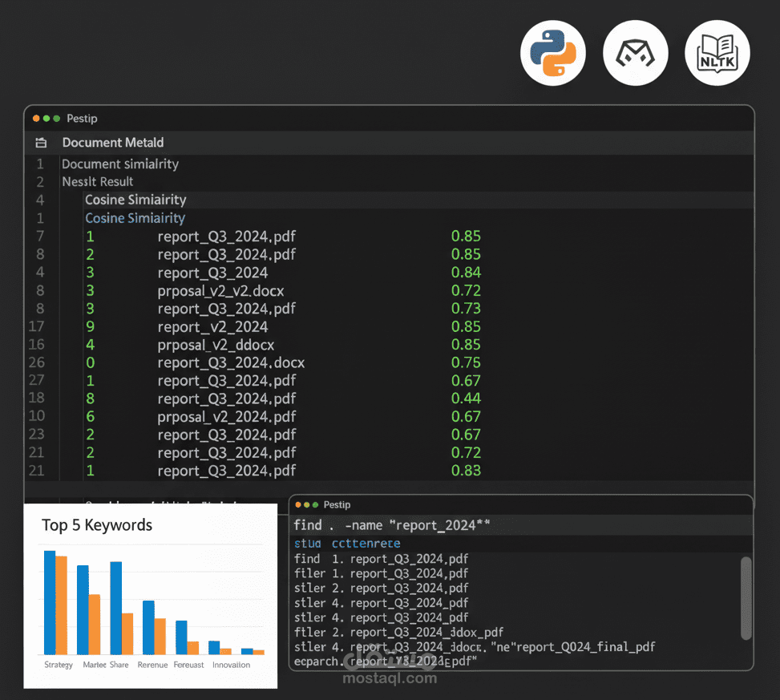This screenshot has height=700, width=780.
Task: Click the blue bar above Strategy
Action: [50, 602]
